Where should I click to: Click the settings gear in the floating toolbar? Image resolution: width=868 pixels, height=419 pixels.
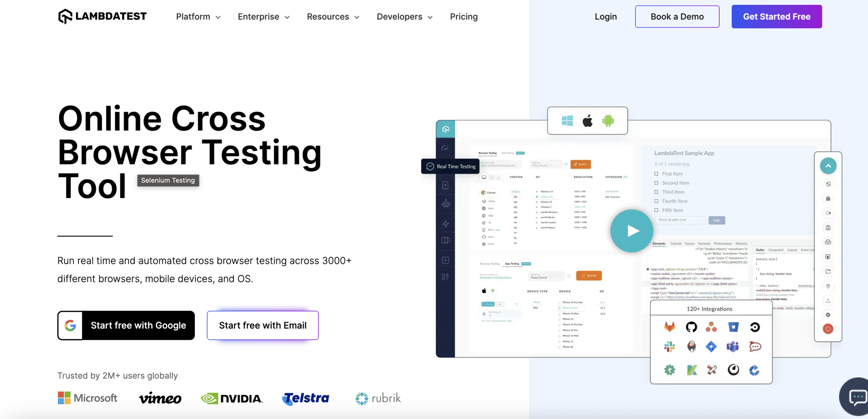(828, 315)
